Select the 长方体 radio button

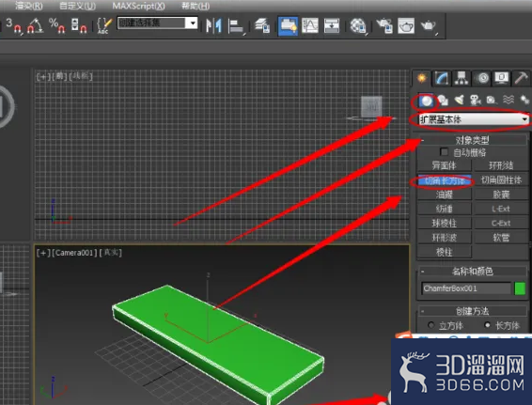click(x=487, y=325)
